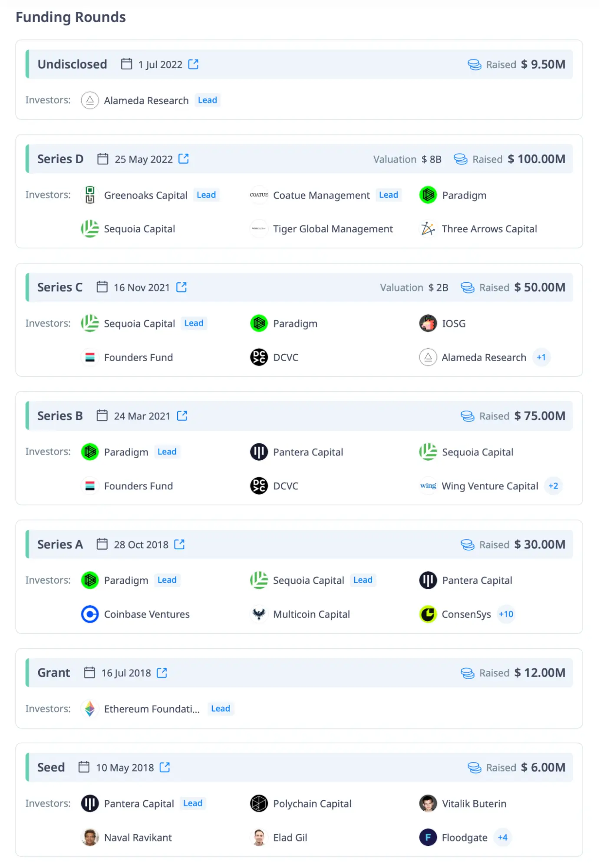Click Naval Ravikant's avatar
Viewport: 600px width, 868px height.
[x=90, y=837]
